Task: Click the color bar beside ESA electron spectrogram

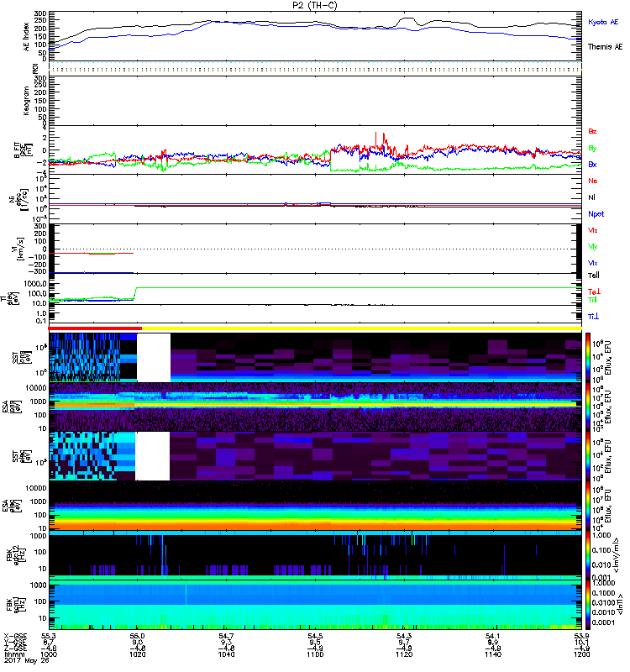Action: [588, 506]
